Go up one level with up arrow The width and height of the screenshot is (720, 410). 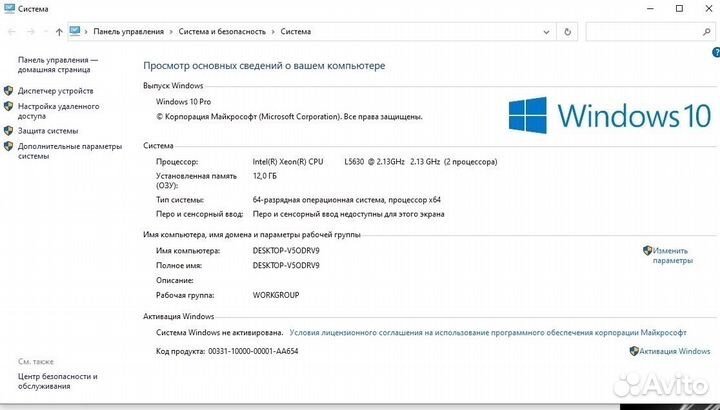pos(59,32)
